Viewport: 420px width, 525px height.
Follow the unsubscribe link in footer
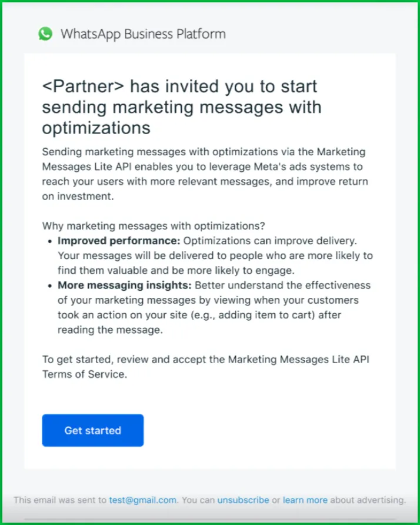point(244,500)
